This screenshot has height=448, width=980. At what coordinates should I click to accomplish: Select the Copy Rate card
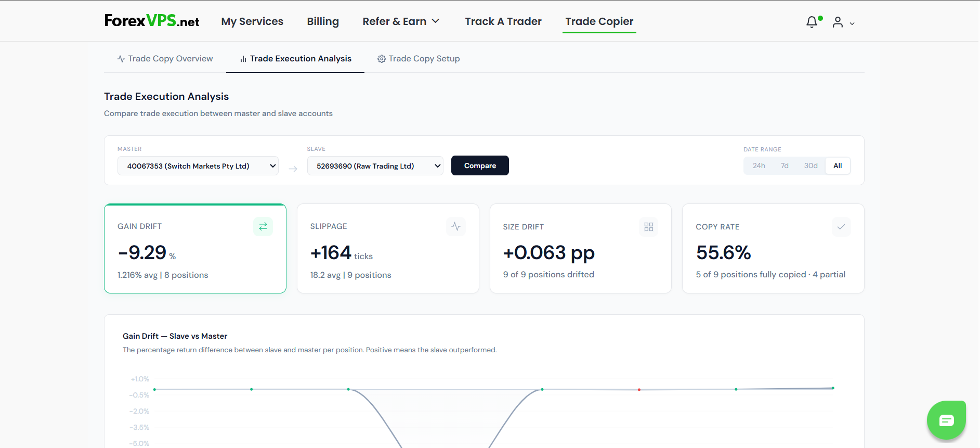773,248
